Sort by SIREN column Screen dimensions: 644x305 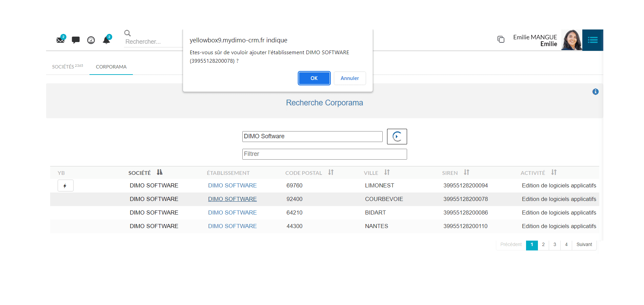(466, 172)
